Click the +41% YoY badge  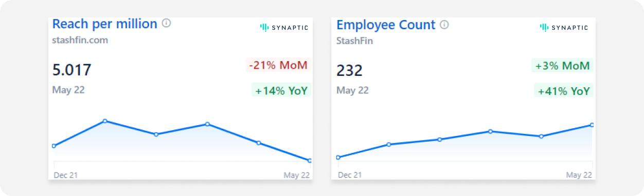563,91
